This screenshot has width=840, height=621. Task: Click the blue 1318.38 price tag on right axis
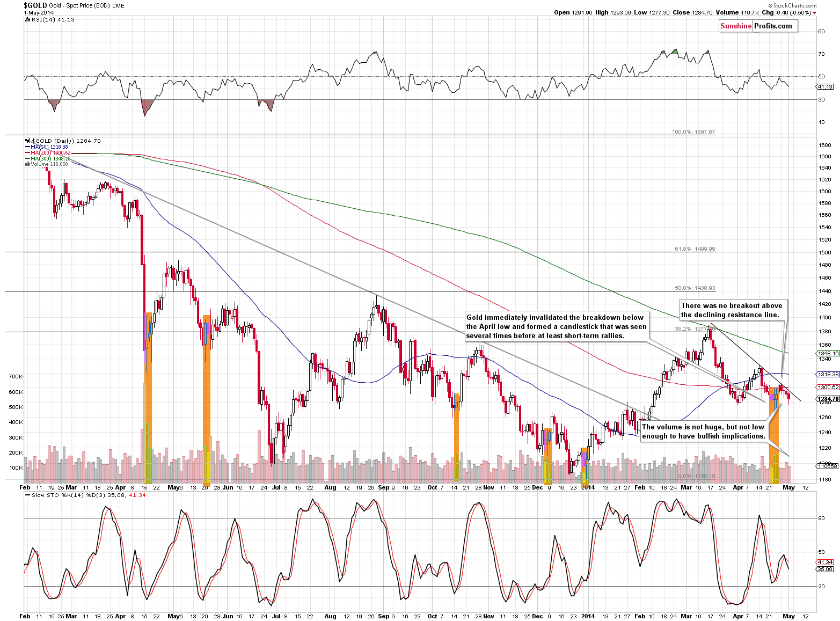point(828,374)
